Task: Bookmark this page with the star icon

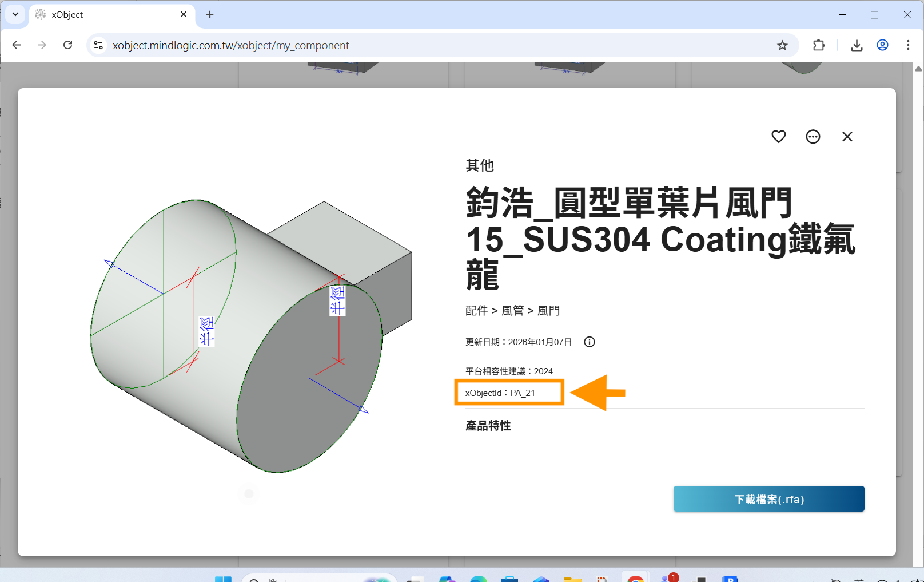Action: coord(782,46)
